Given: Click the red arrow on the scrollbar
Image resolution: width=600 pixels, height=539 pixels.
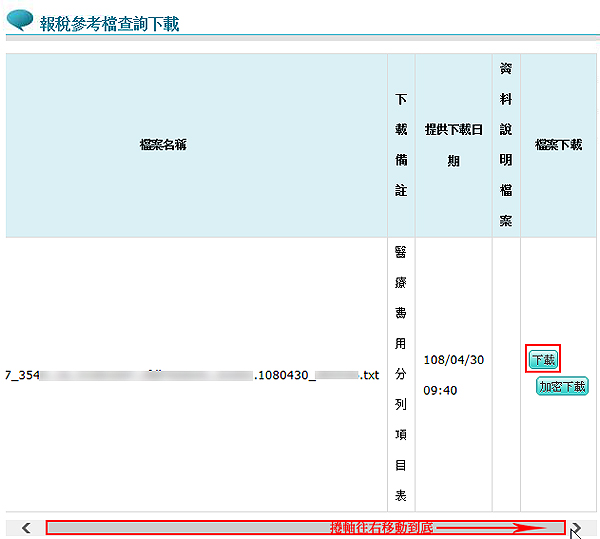Looking at the screenshot, I should (x=490, y=527).
